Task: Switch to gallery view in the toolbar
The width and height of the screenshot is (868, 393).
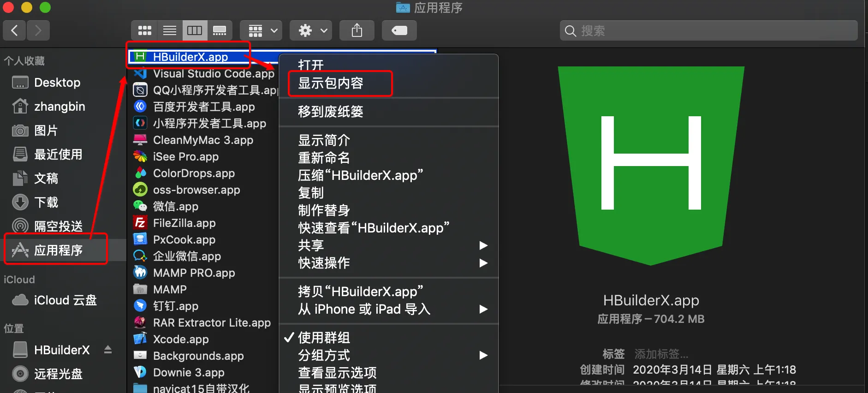Action: 220,30
